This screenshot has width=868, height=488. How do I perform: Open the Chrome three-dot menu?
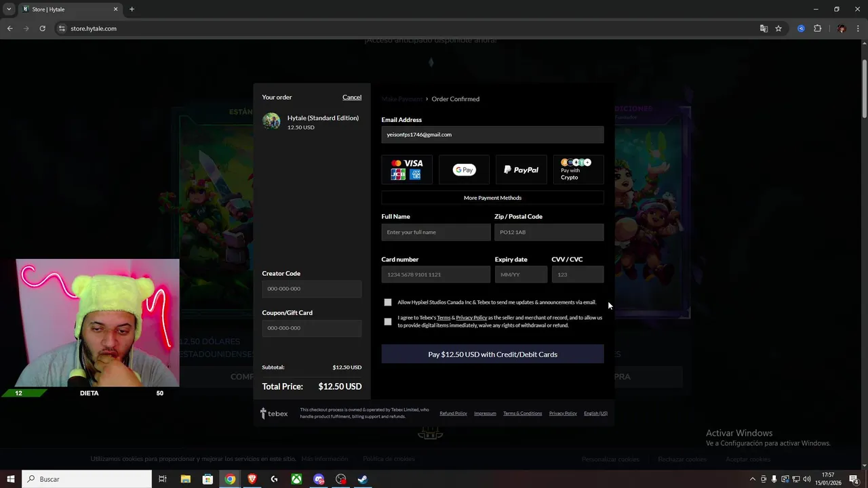tap(858, 28)
